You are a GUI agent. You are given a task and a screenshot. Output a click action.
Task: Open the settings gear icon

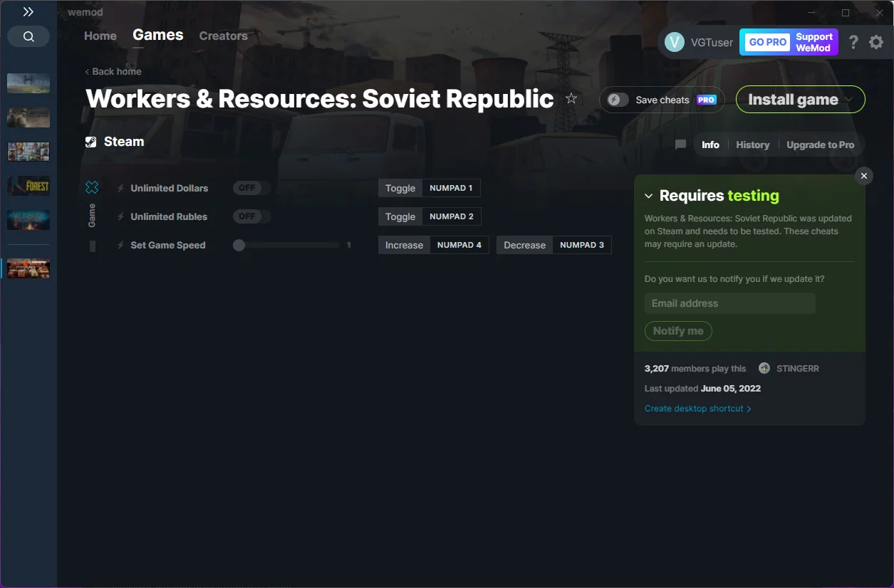pyautogui.click(x=876, y=42)
